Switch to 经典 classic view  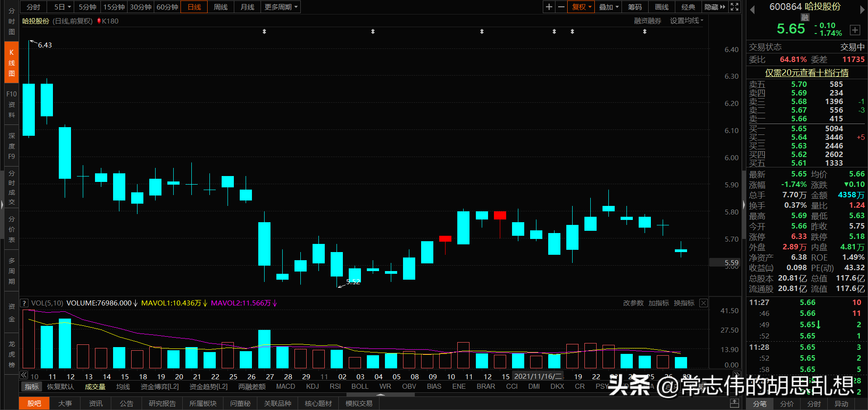pyautogui.click(x=688, y=7)
